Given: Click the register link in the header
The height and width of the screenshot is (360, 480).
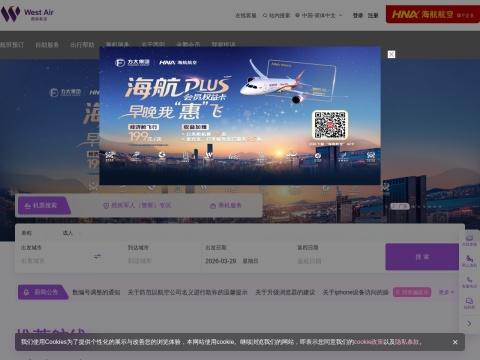Looking at the screenshot, I should pyautogui.click(x=373, y=15).
